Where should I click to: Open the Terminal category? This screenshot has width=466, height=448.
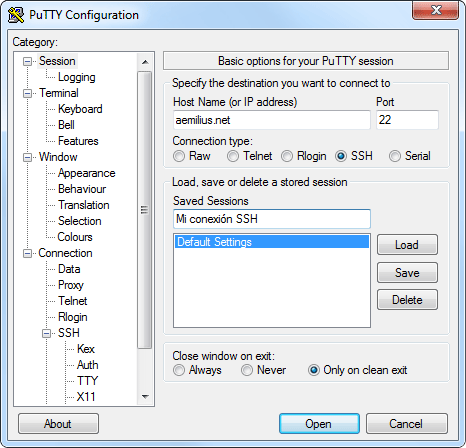click(x=59, y=93)
